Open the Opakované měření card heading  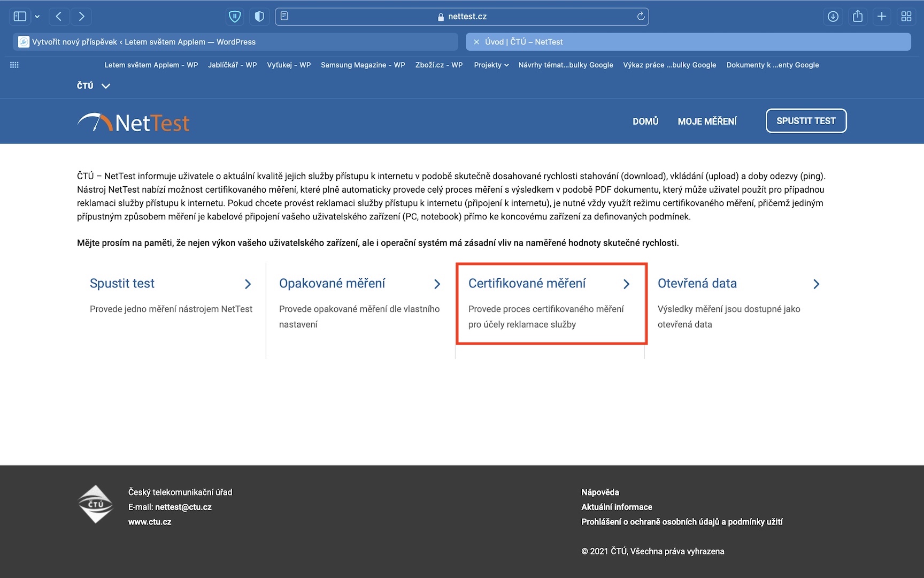(332, 284)
